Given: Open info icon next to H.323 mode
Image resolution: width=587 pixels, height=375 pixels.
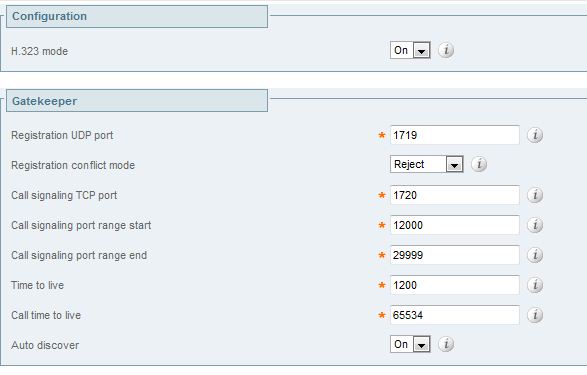Looking at the screenshot, I should 446,50.
